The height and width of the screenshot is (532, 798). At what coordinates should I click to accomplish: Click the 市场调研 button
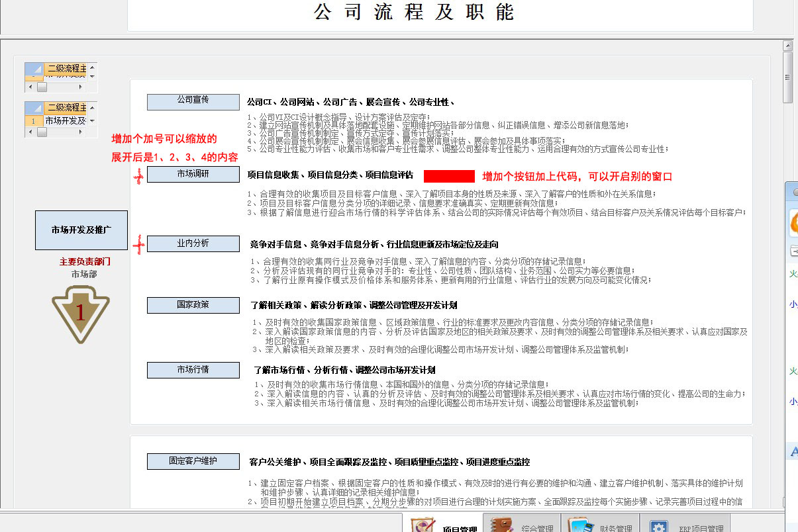(193, 174)
